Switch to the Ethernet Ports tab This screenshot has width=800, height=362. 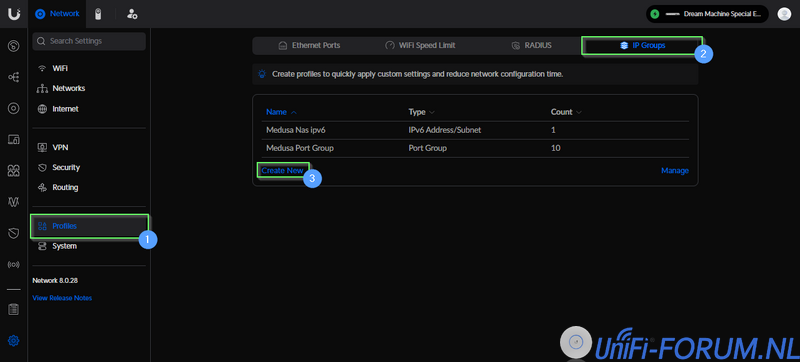pos(309,45)
